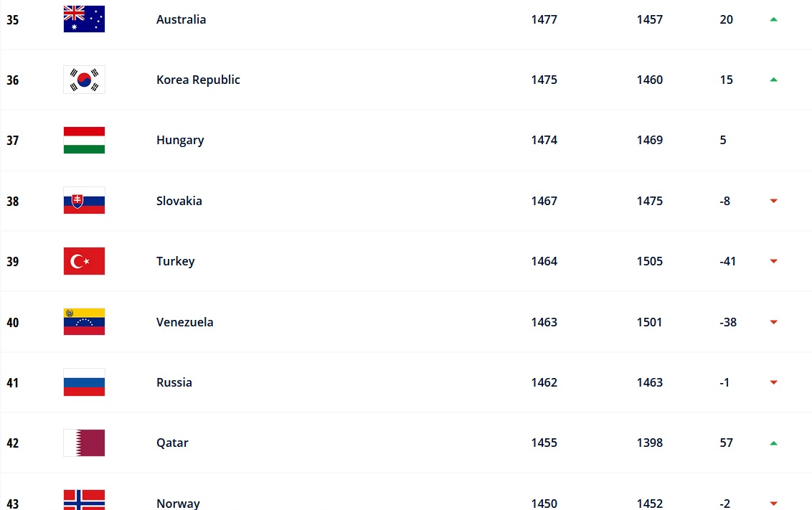The image size is (812, 510).
Task: Click the Qatar flag icon
Action: 84,443
